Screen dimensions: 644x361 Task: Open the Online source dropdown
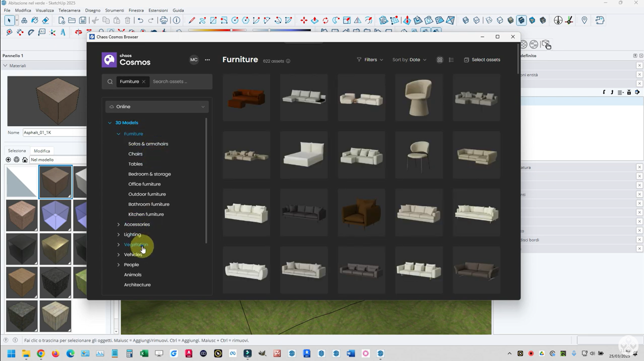(x=157, y=107)
